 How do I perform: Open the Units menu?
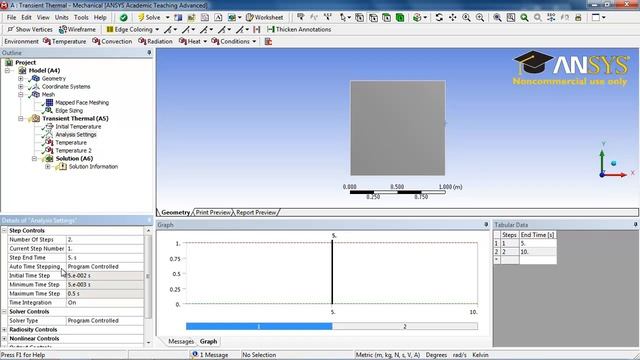[x=62, y=18]
